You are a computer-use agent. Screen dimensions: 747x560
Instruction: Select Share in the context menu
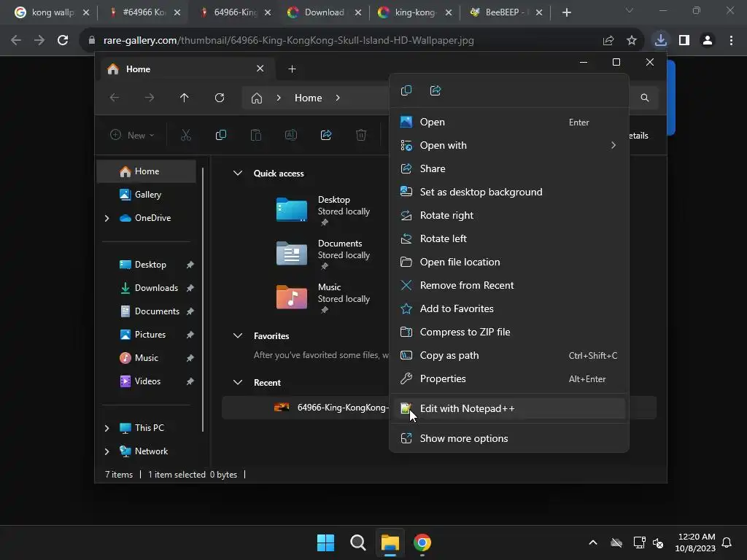pyautogui.click(x=508, y=168)
